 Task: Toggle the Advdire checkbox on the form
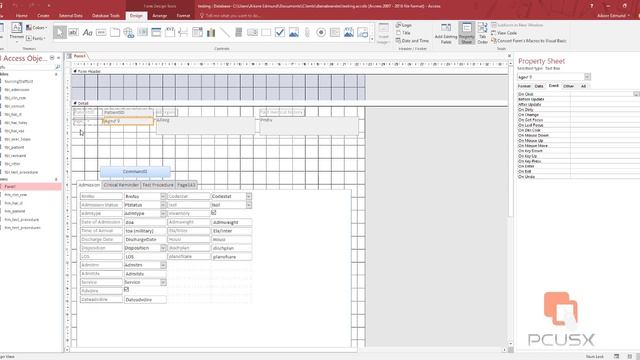point(127,289)
